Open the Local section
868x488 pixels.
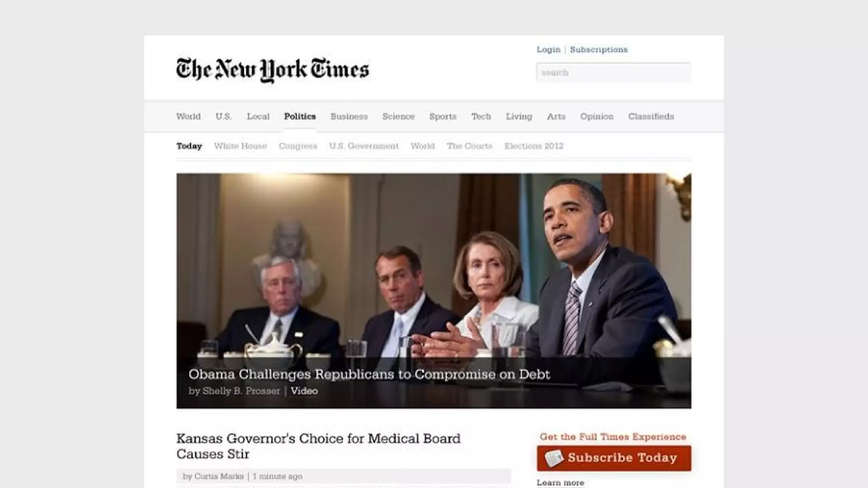tap(258, 116)
